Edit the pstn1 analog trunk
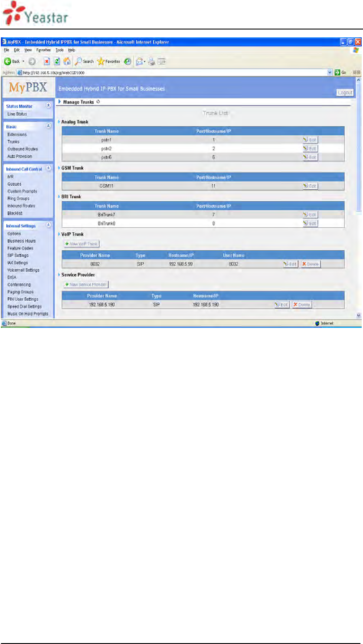363x644 pixels. point(310,140)
